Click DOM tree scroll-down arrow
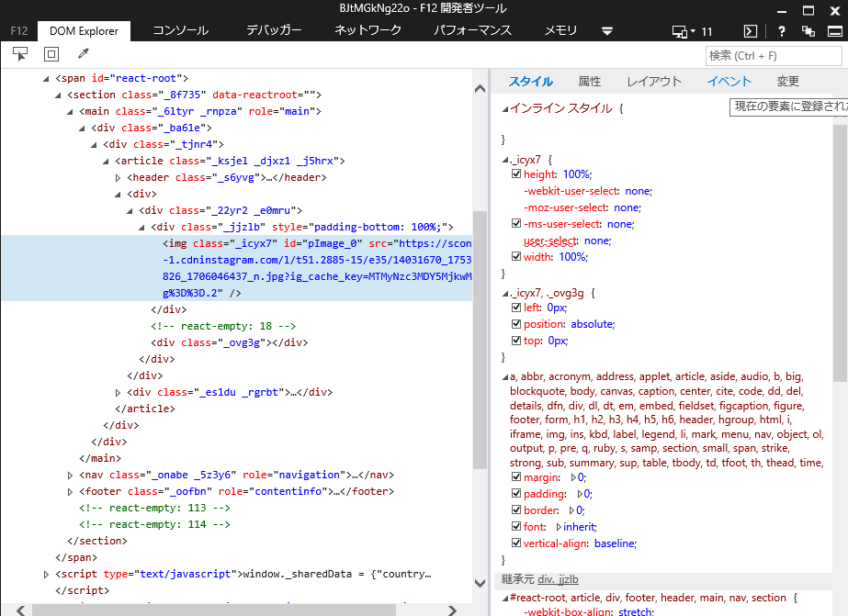Screen dimensions: 848x616 click(x=480, y=583)
